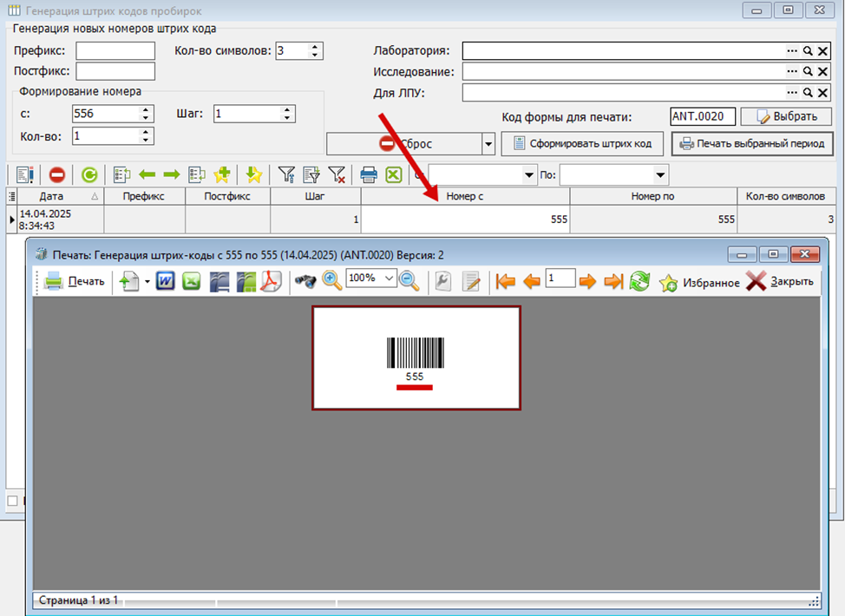Click the Выбрать button
The width and height of the screenshot is (845, 616).
(786, 116)
